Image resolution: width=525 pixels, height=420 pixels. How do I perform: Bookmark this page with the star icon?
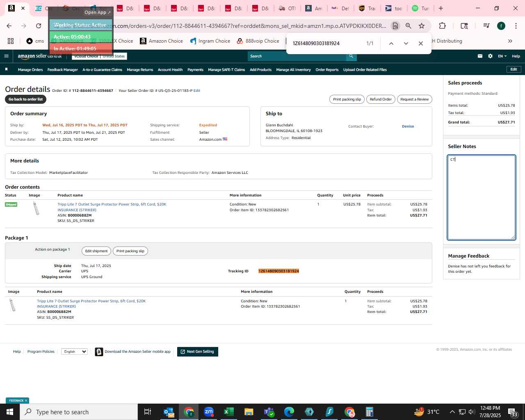click(422, 26)
